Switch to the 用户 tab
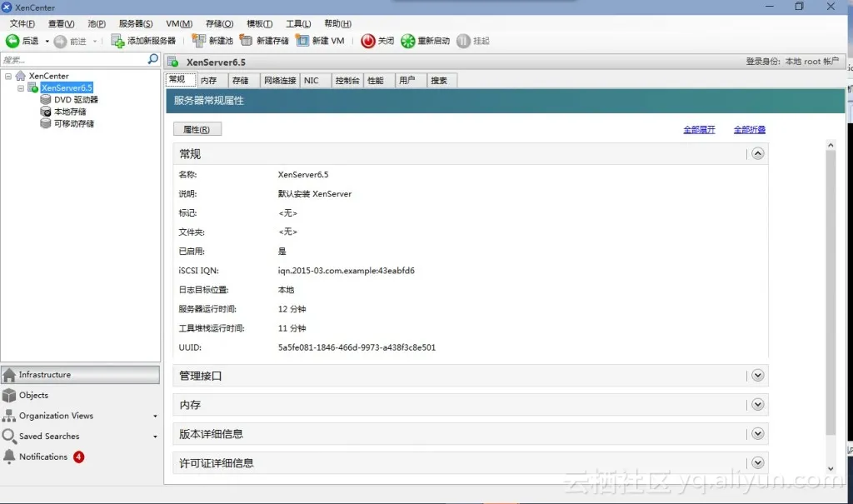Viewport: 853px width, 504px height. 410,80
